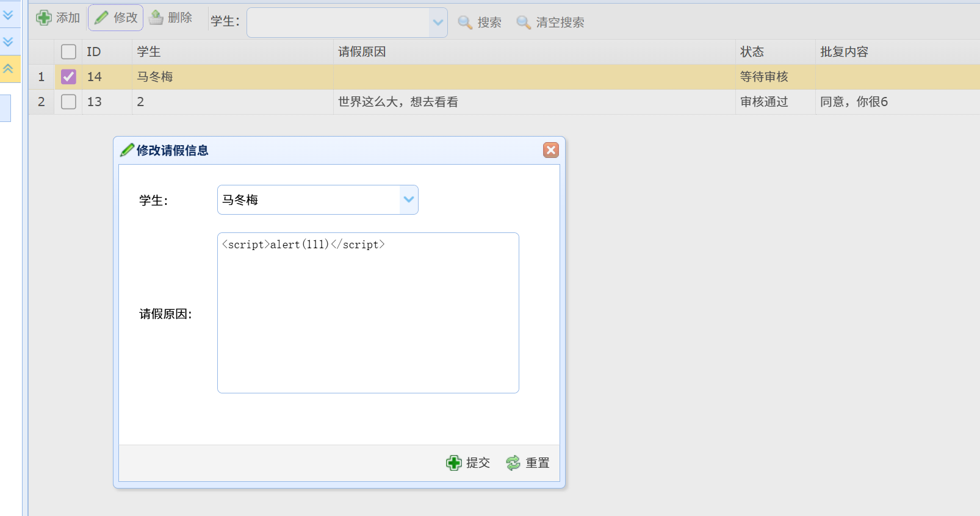Close the Modify Leave Info dialog

(x=550, y=150)
